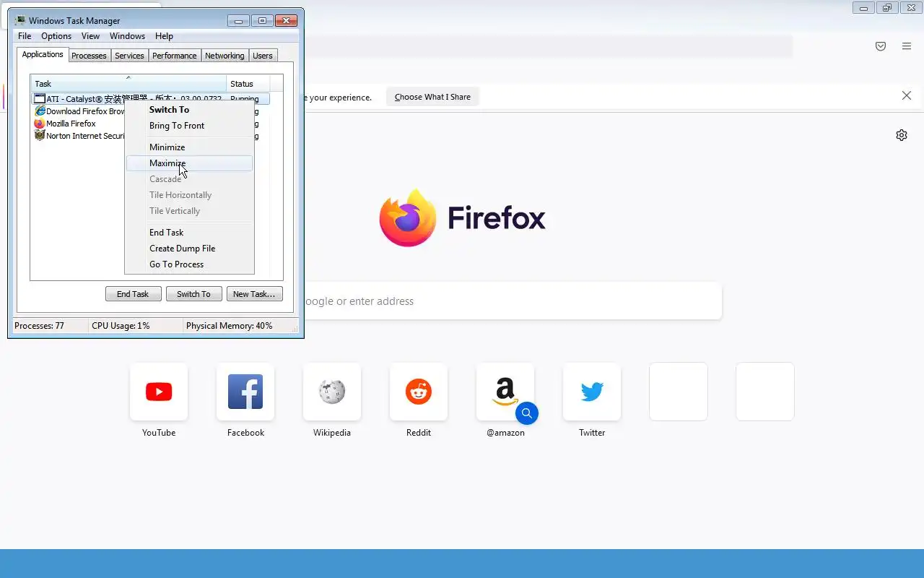Switch to the Users tab

click(263, 56)
